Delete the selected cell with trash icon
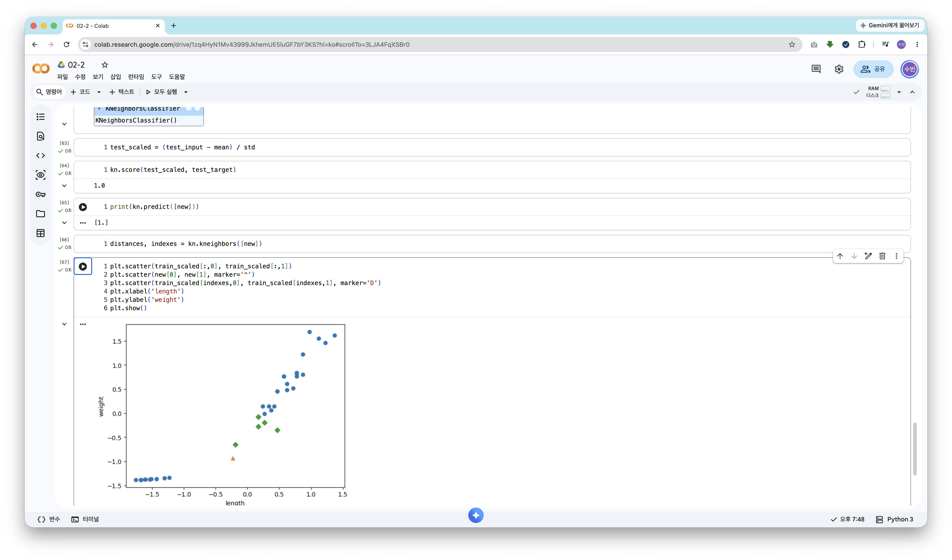Image resolution: width=952 pixels, height=560 pixels. tap(882, 256)
